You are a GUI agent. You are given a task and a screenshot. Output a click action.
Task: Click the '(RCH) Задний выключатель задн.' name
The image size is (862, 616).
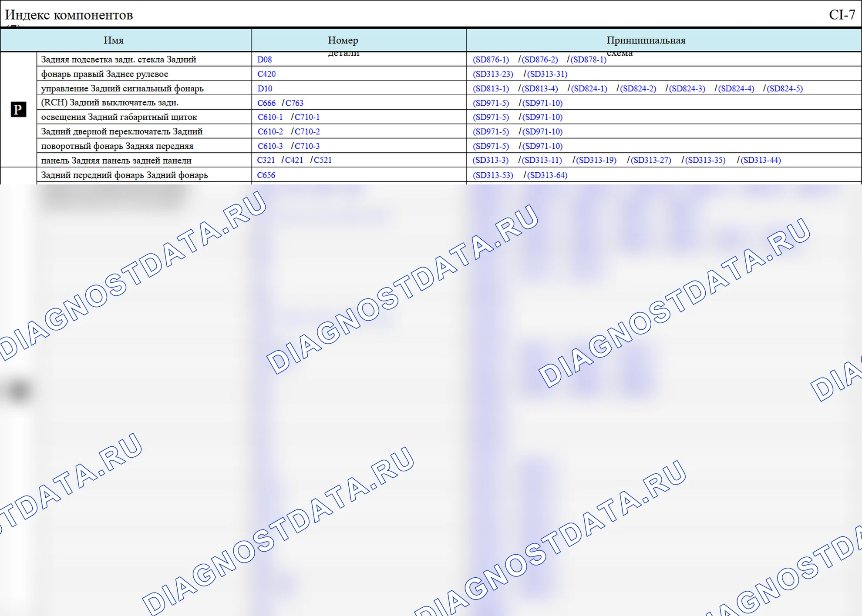110,103
